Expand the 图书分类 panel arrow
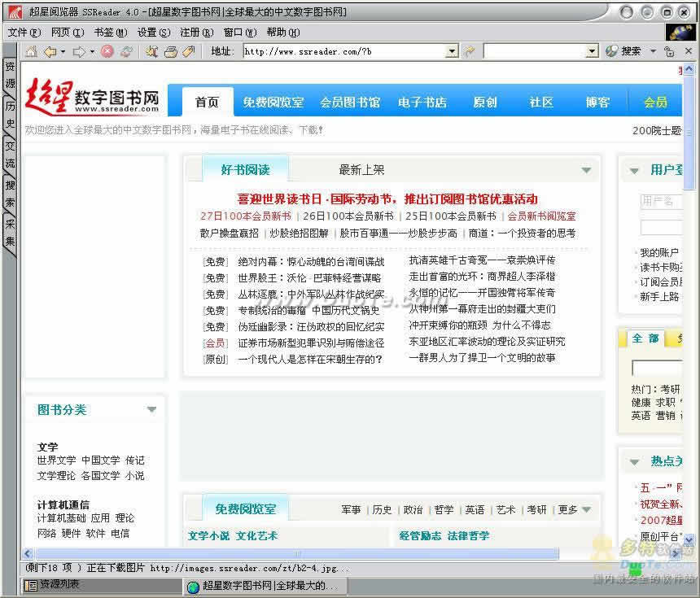 pyautogui.click(x=151, y=409)
